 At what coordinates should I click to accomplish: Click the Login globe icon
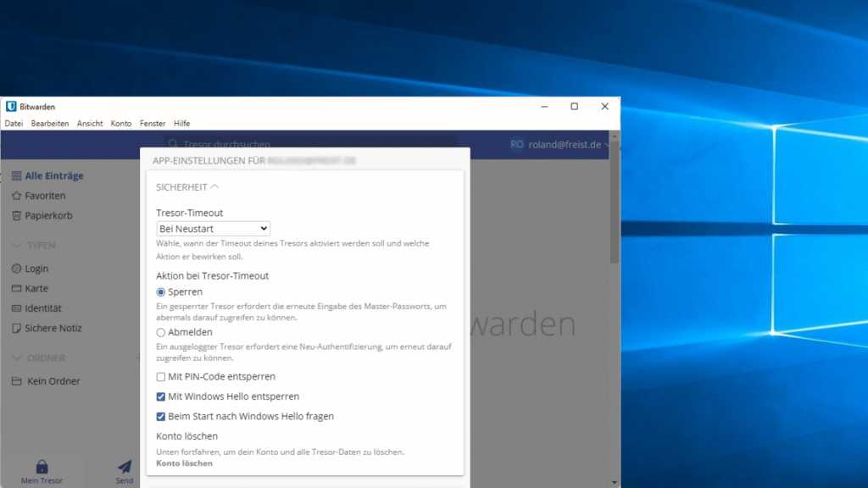pos(17,269)
